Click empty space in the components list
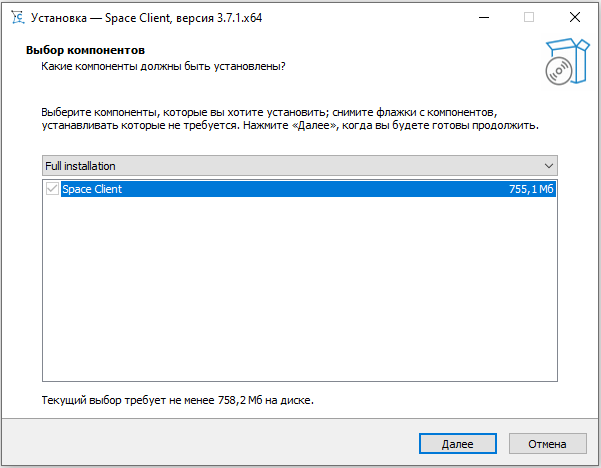Screen dimensions: 601x468 click(300, 289)
